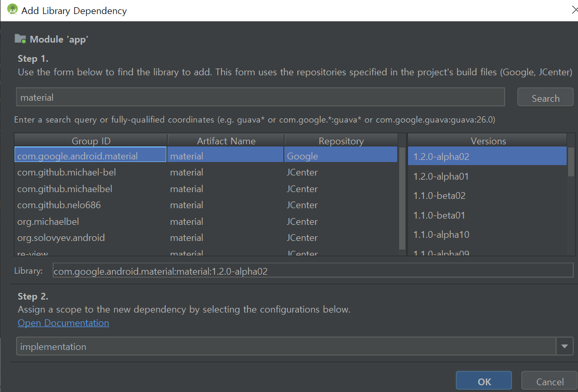Click the Library coordinates text field
Screen dimensions: 578x392
coord(313,271)
